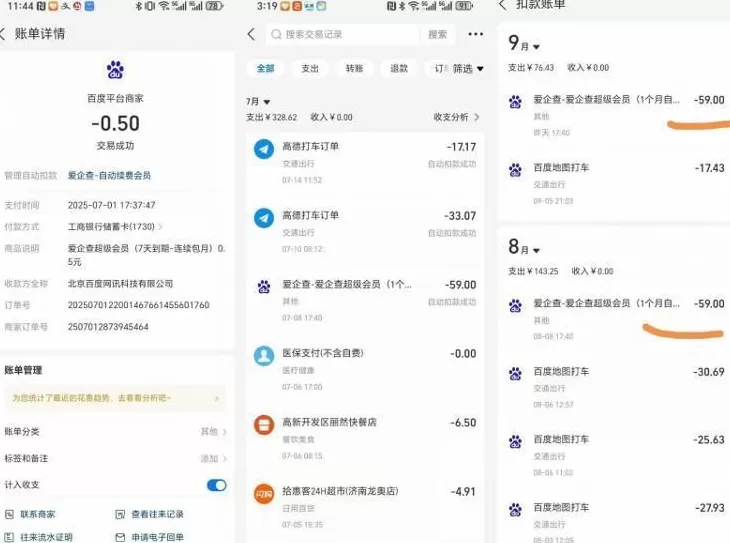The height and width of the screenshot is (543, 730).
Task: Open the -6.50 丽然快餐店 transaction
Action: pyautogui.click(x=365, y=438)
